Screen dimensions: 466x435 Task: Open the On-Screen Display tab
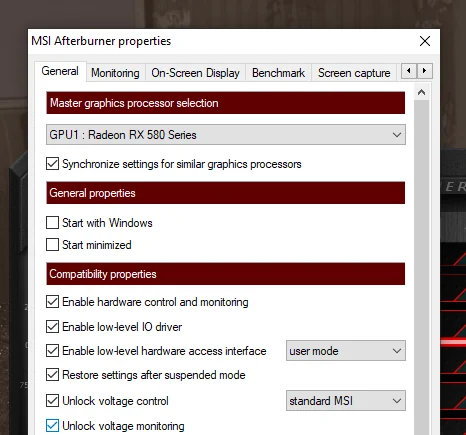coord(195,73)
